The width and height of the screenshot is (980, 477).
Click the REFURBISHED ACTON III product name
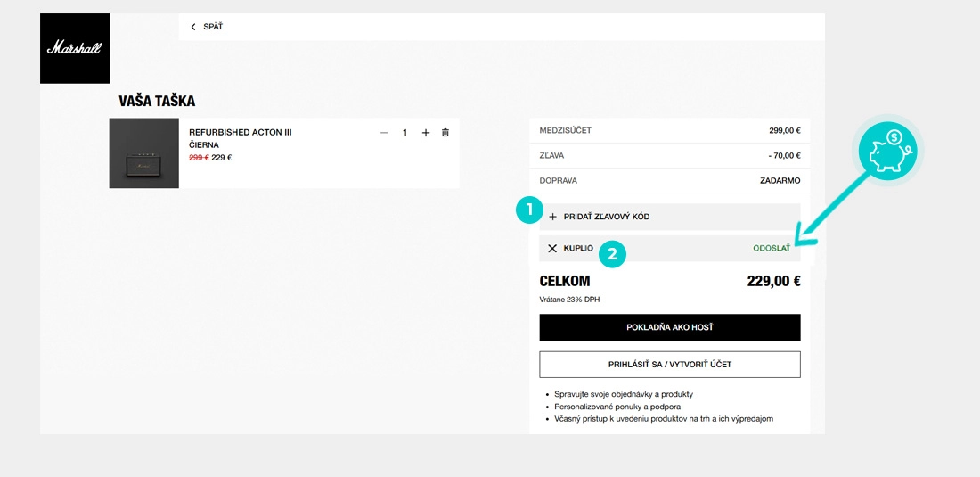click(240, 133)
